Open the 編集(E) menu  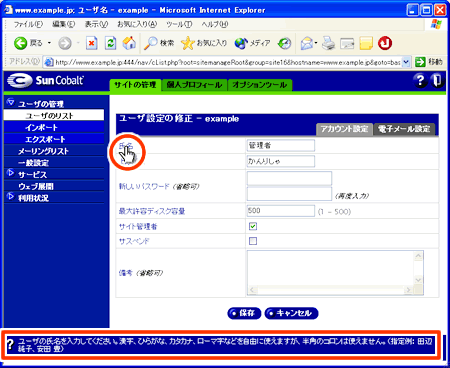coord(64,24)
